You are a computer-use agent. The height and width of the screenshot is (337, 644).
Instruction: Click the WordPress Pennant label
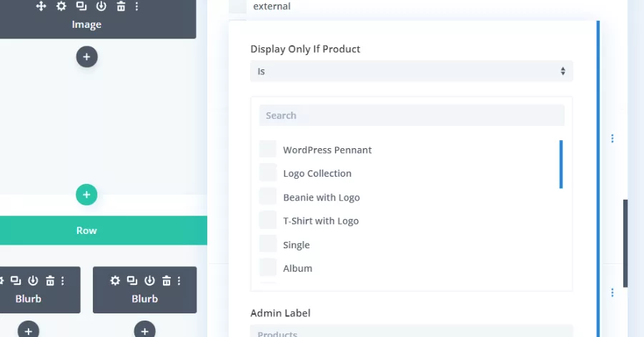click(327, 150)
